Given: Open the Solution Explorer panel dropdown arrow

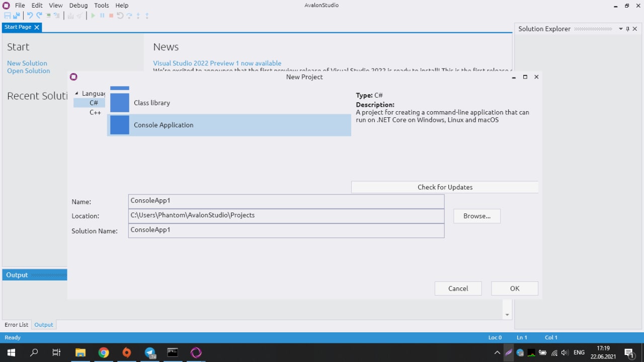Looking at the screenshot, I should (x=620, y=29).
